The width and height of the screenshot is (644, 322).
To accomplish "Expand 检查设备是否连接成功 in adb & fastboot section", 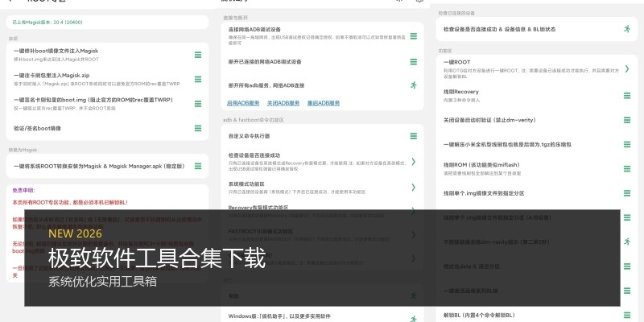I will pyautogui.click(x=414, y=162).
